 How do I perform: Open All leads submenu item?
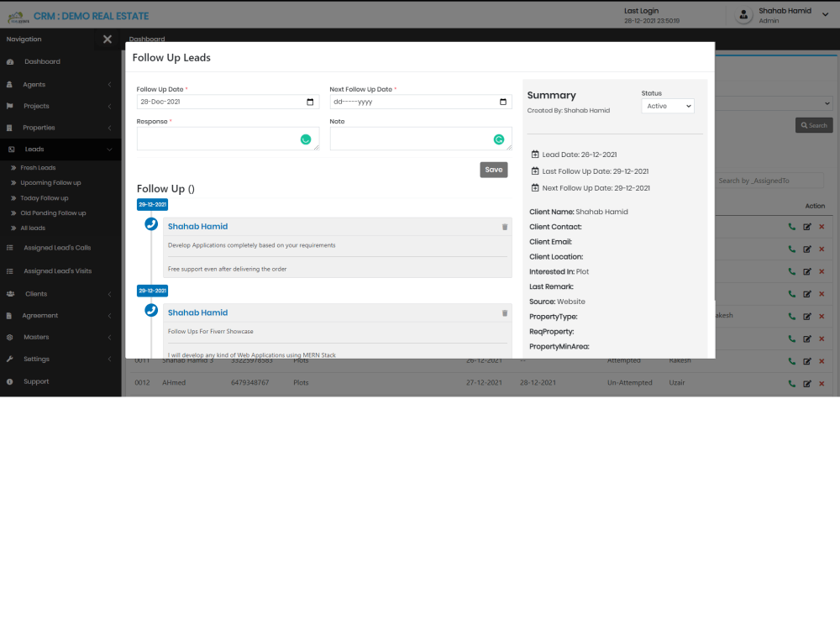tap(33, 228)
